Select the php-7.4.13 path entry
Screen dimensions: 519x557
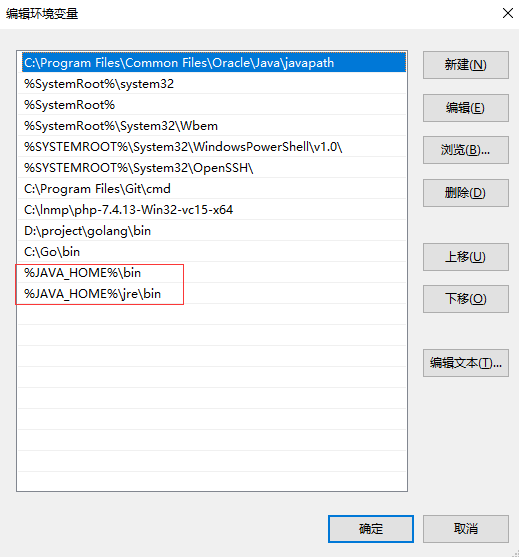click(x=212, y=210)
